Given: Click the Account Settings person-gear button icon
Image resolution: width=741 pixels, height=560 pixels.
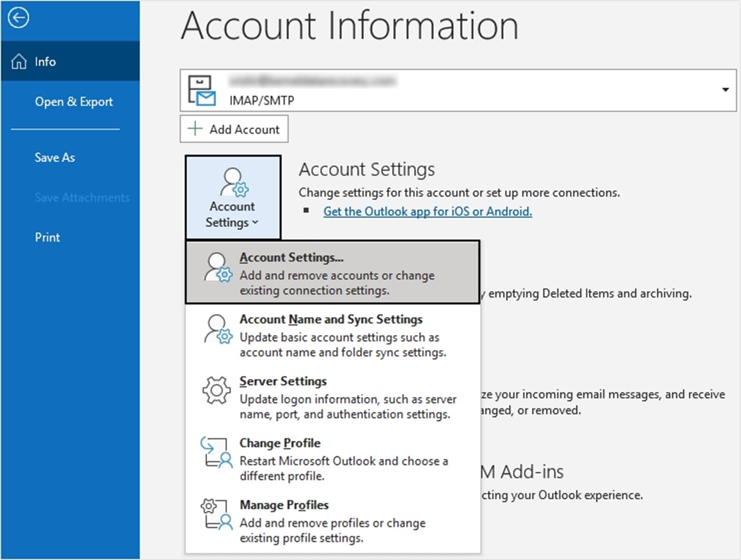Looking at the screenshot, I should point(234,182).
